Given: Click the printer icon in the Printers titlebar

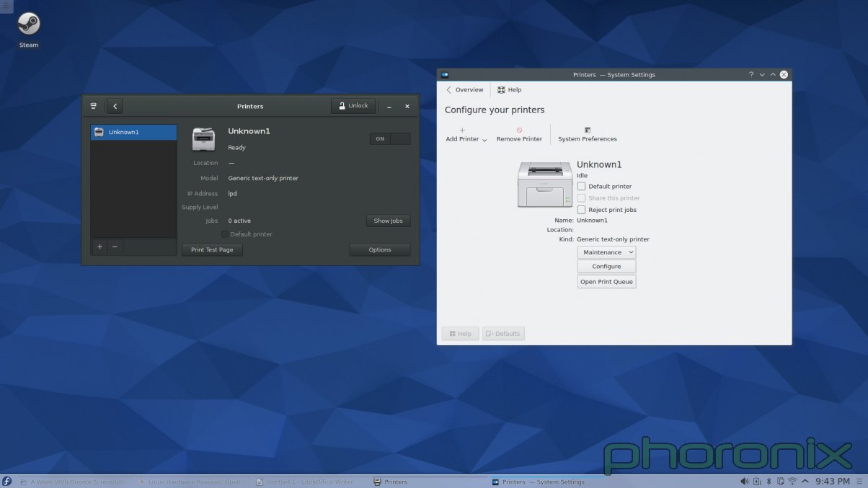Looking at the screenshot, I should (93, 105).
